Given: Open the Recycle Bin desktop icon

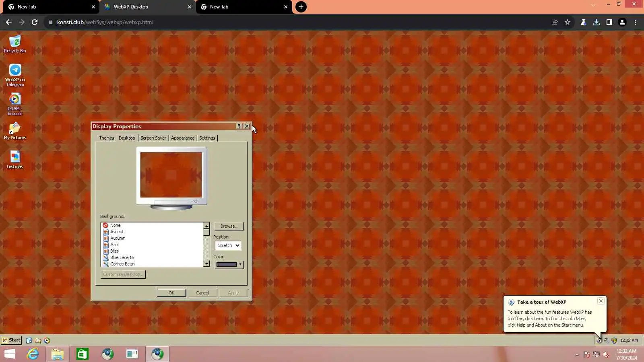Looking at the screenshot, I should click(x=15, y=44).
